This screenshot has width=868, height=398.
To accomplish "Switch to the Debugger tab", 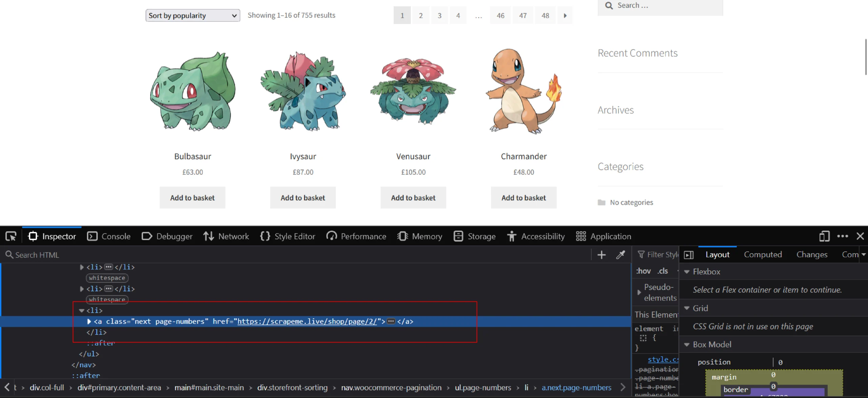I will (x=167, y=236).
